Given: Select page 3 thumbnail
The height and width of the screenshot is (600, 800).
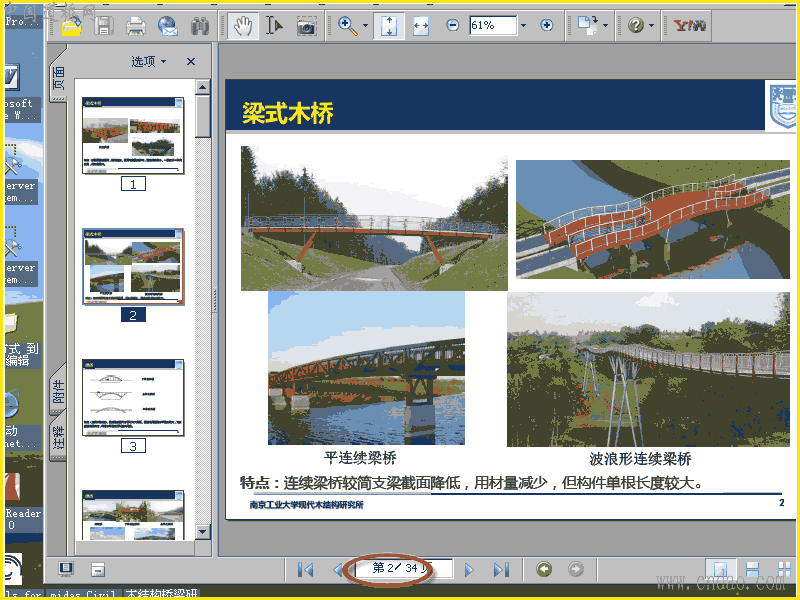Looking at the screenshot, I should tap(133, 398).
